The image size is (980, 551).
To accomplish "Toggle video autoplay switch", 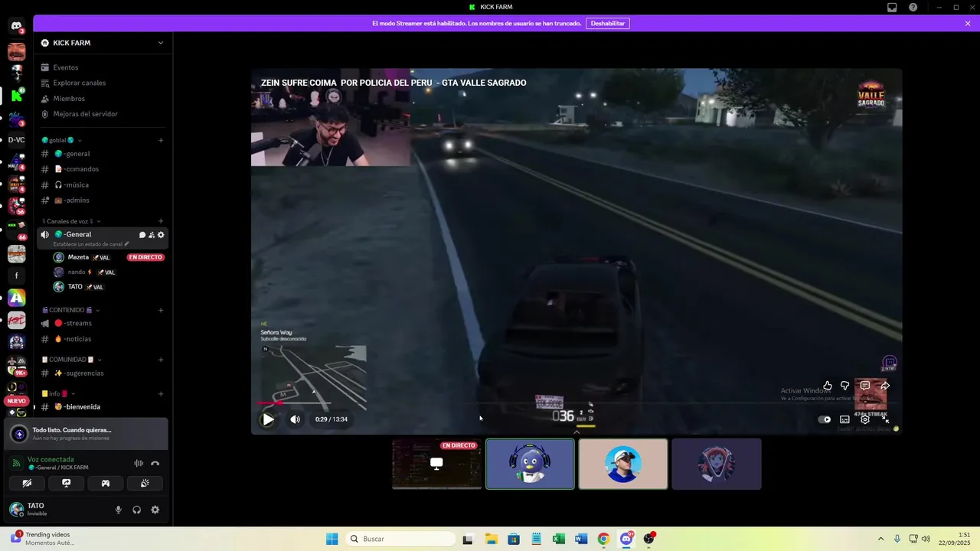I will pos(825,419).
